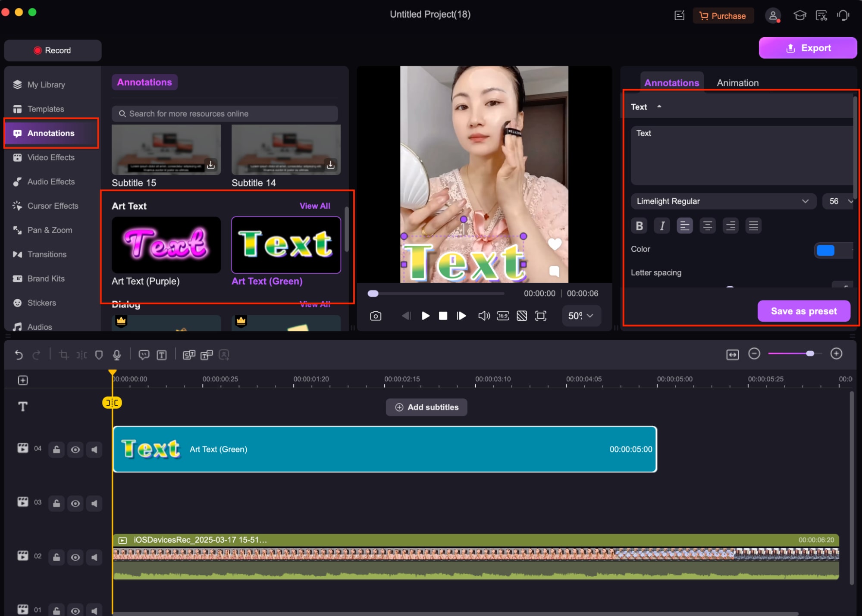Open the Limelight Regular font dropdown
Image resolution: width=862 pixels, height=616 pixels.
723,201
